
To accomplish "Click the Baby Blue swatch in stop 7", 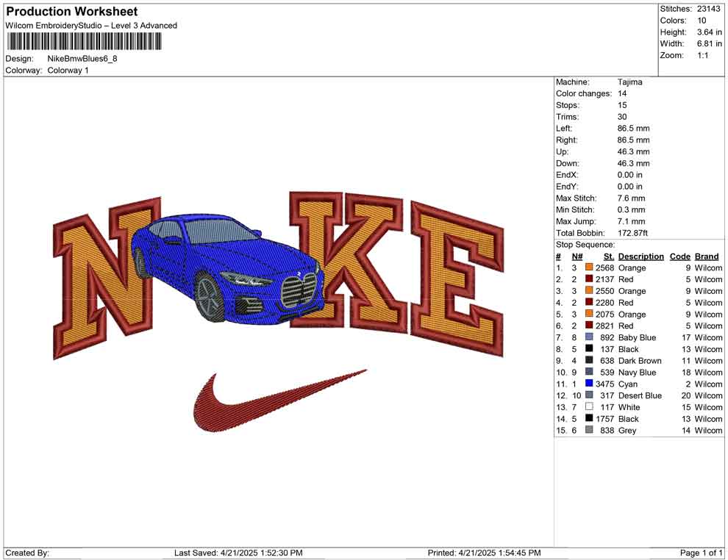I will point(589,337).
